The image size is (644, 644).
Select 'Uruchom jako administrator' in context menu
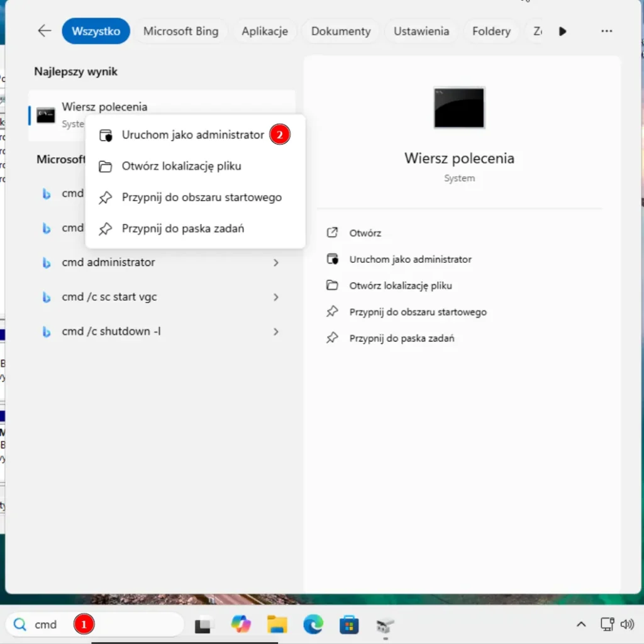point(192,135)
